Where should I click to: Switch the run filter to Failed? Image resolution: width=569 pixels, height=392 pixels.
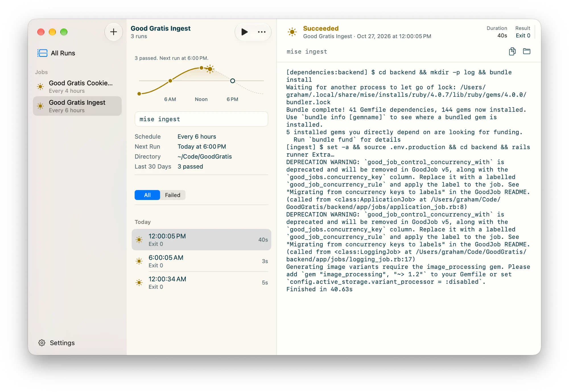click(x=172, y=195)
